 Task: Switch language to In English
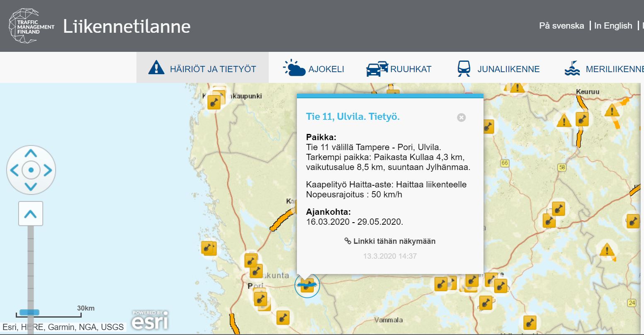613,26
